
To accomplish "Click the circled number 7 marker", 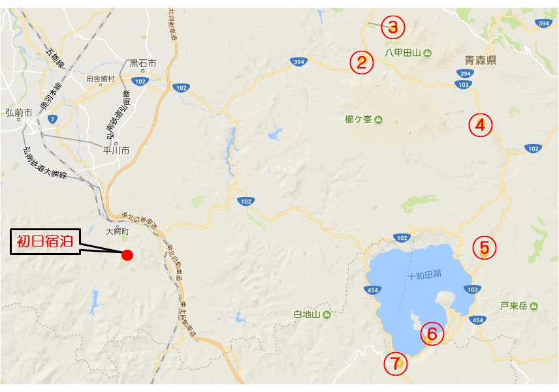I will pos(395,363).
